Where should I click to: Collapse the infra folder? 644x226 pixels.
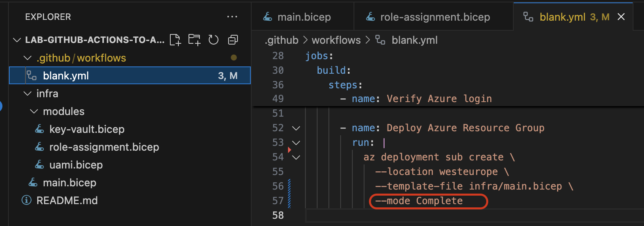(x=28, y=94)
